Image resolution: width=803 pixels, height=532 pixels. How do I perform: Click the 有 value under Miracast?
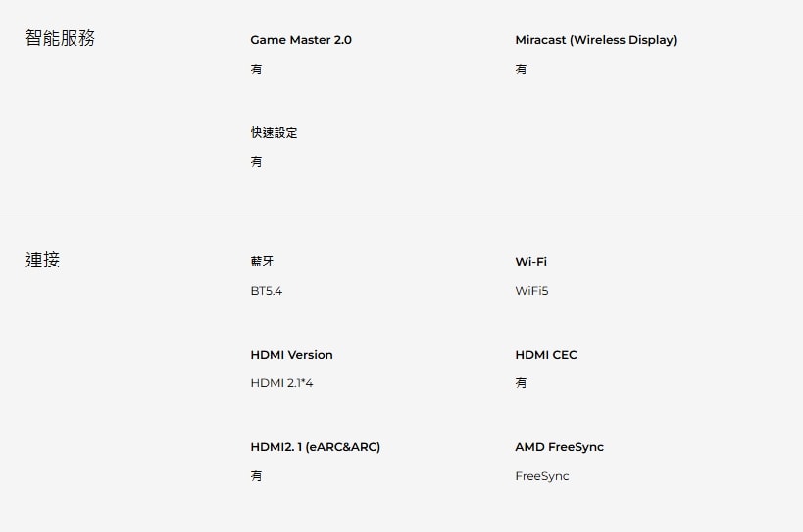click(x=521, y=70)
